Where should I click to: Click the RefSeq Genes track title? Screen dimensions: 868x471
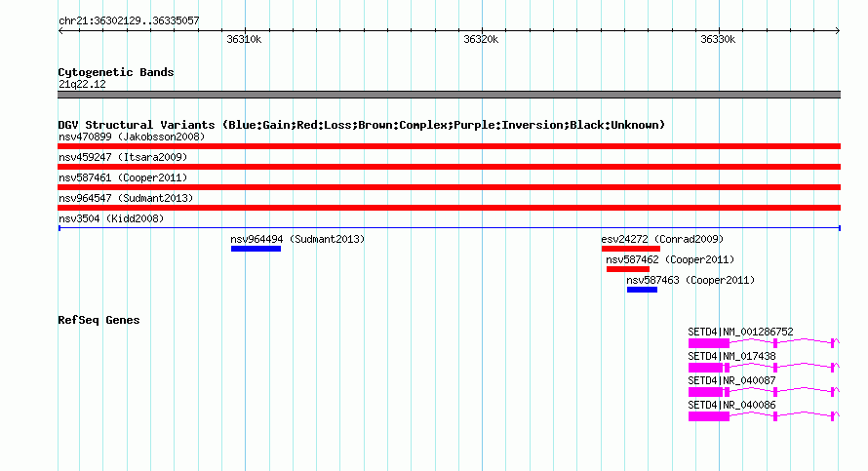point(99,320)
